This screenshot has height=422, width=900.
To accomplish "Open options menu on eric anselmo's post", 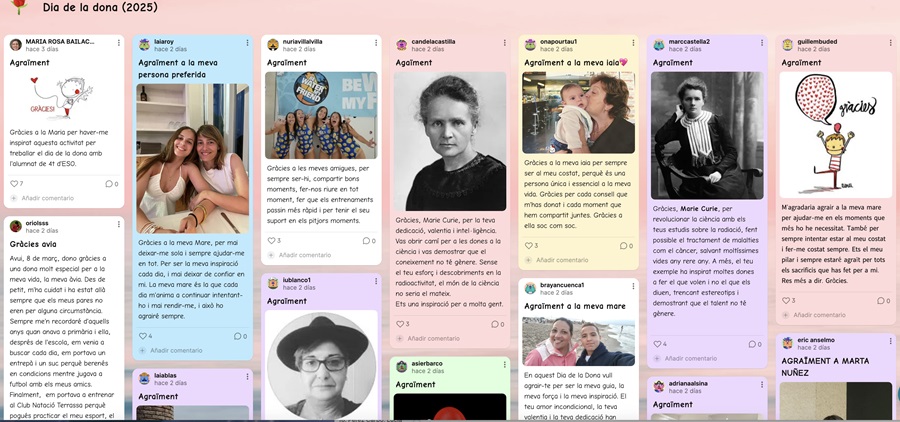I will click(890, 341).
